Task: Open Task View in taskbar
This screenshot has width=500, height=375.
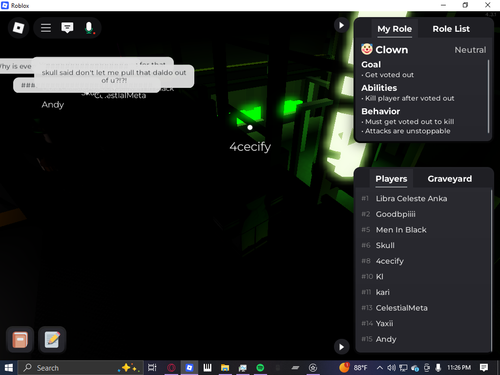Action: click(x=152, y=368)
